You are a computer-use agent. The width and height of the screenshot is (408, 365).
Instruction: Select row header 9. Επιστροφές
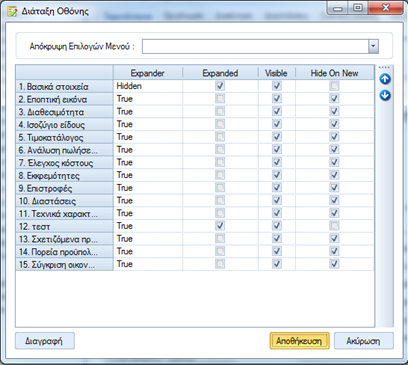pos(64,188)
